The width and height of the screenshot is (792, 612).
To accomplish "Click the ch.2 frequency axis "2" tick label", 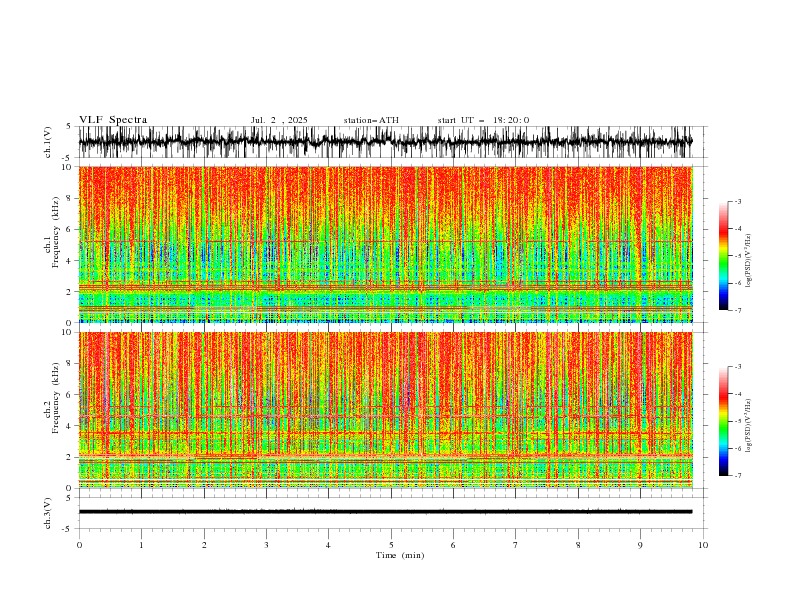I will (70, 457).
